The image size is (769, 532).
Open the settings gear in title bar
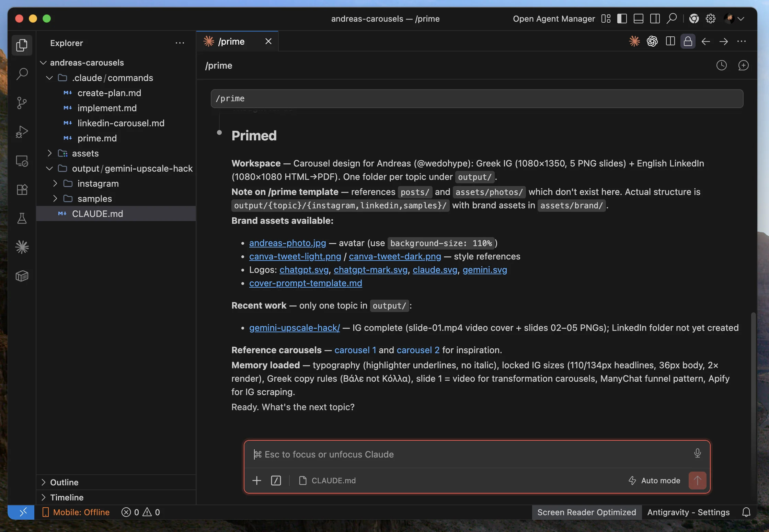pos(711,19)
